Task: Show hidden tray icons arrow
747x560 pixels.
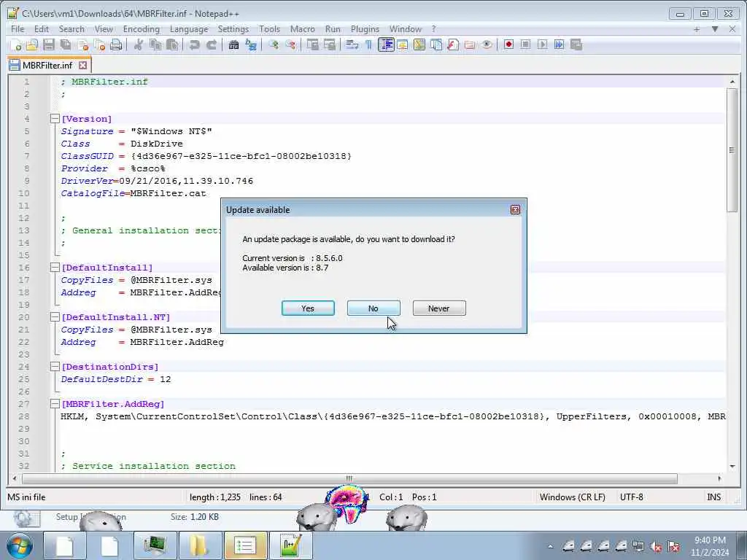Action: pos(551,546)
